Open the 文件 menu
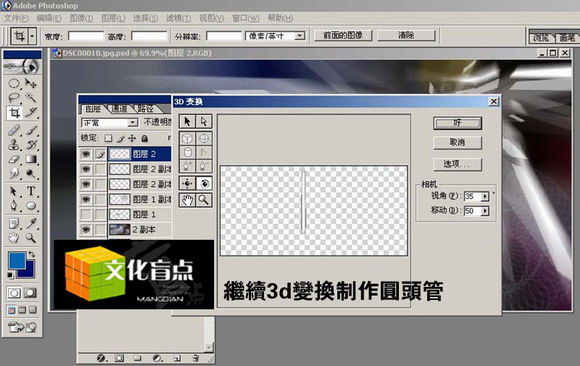Screen dimensions: 580x366 (16, 18)
